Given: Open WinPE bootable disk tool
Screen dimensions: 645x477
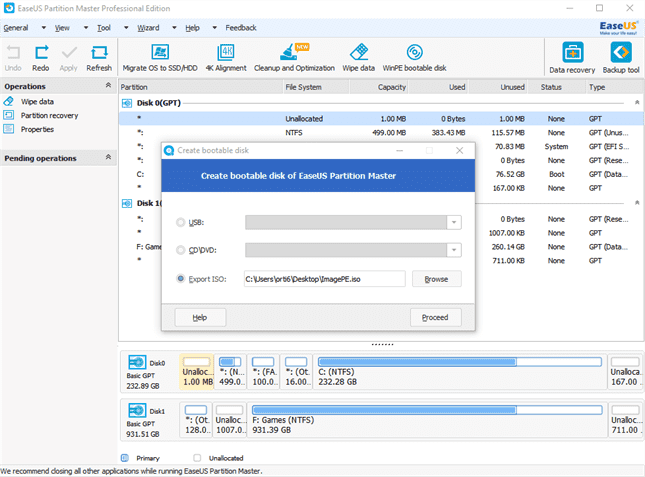Looking at the screenshot, I should pyautogui.click(x=414, y=58).
